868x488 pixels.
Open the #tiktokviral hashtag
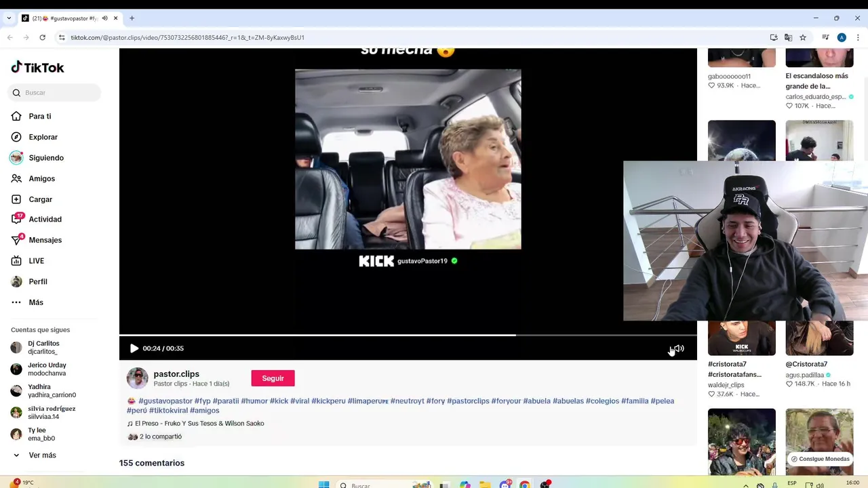click(168, 411)
